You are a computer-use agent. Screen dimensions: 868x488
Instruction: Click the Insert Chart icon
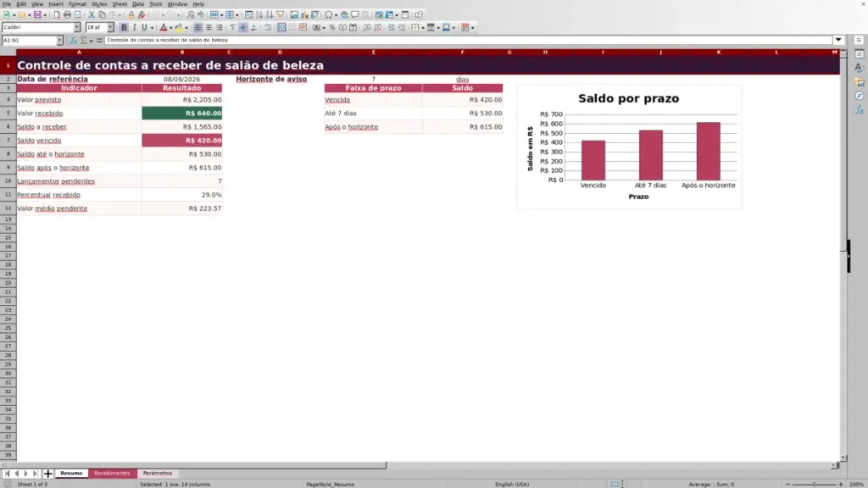coord(304,14)
